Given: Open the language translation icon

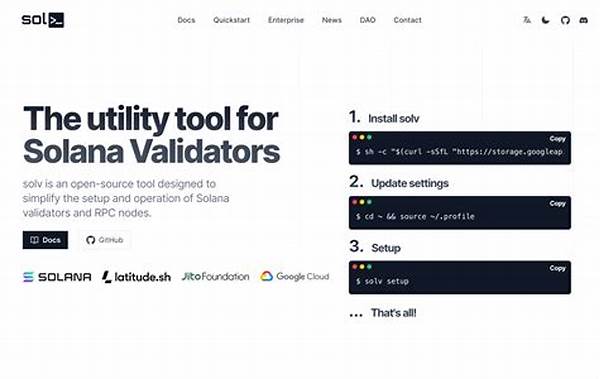Looking at the screenshot, I should pos(527,20).
